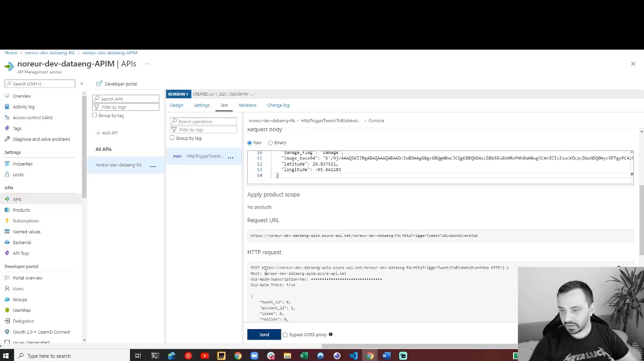Click the Named values icon
Screen dimensions: 644x361
pyautogui.click(x=7, y=232)
